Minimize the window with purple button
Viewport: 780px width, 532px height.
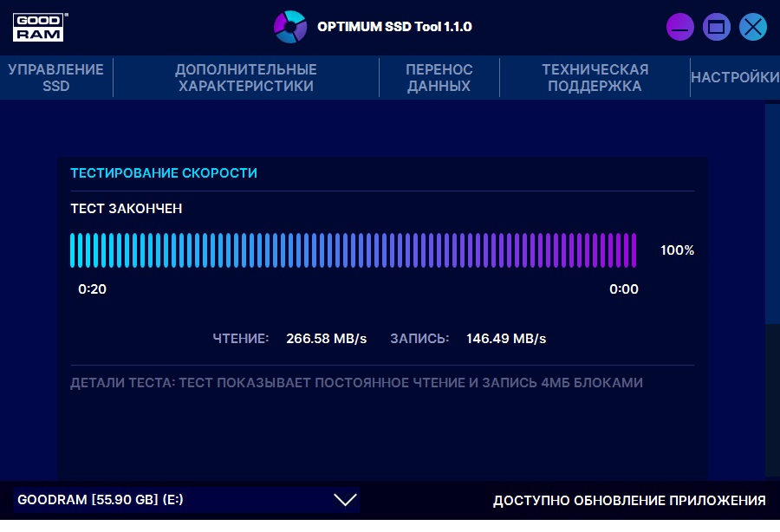coord(680,27)
